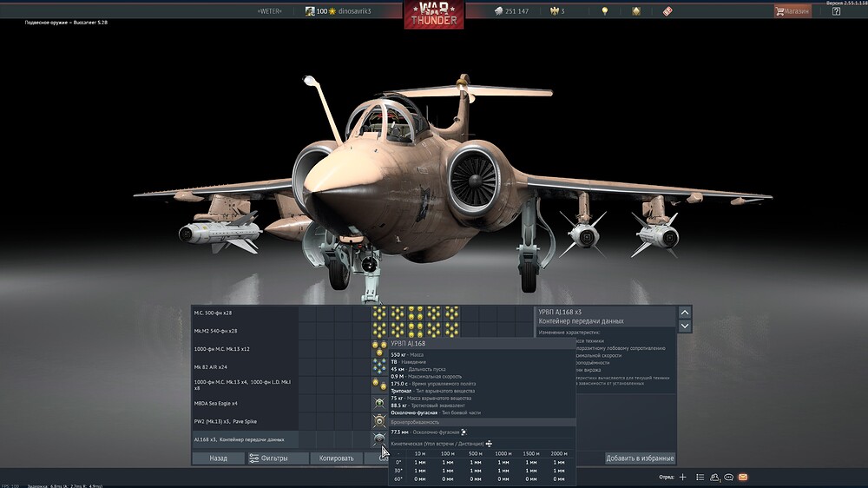Click the УРВП AJ.168 tooltip title

click(x=408, y=344)
